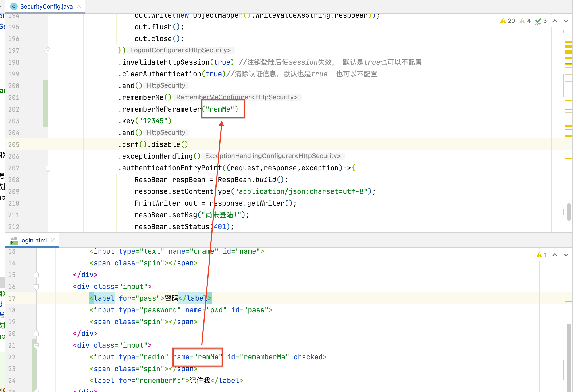Click the weak warning icon showing 4
Viewport: 573px width, 392px height.
tap(522, 21)
